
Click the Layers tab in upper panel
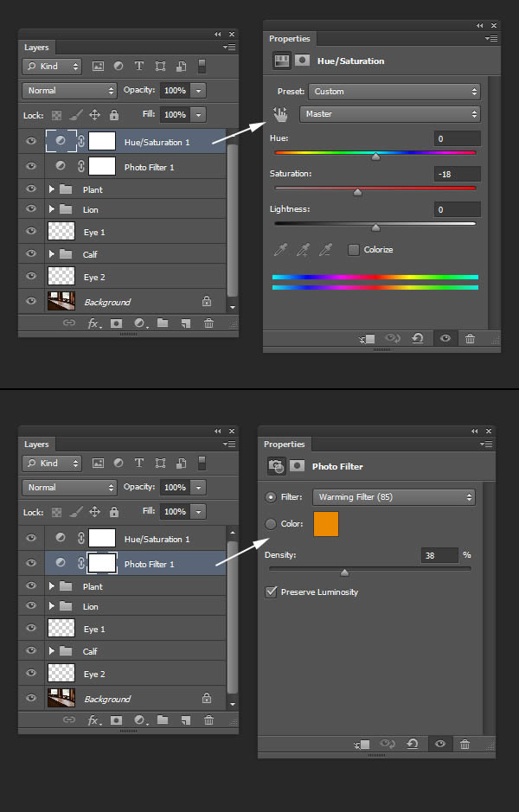click(36, 47)
